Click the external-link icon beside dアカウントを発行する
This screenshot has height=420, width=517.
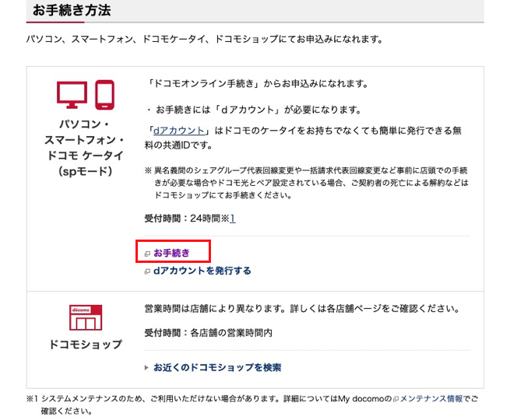click(147, 271)
